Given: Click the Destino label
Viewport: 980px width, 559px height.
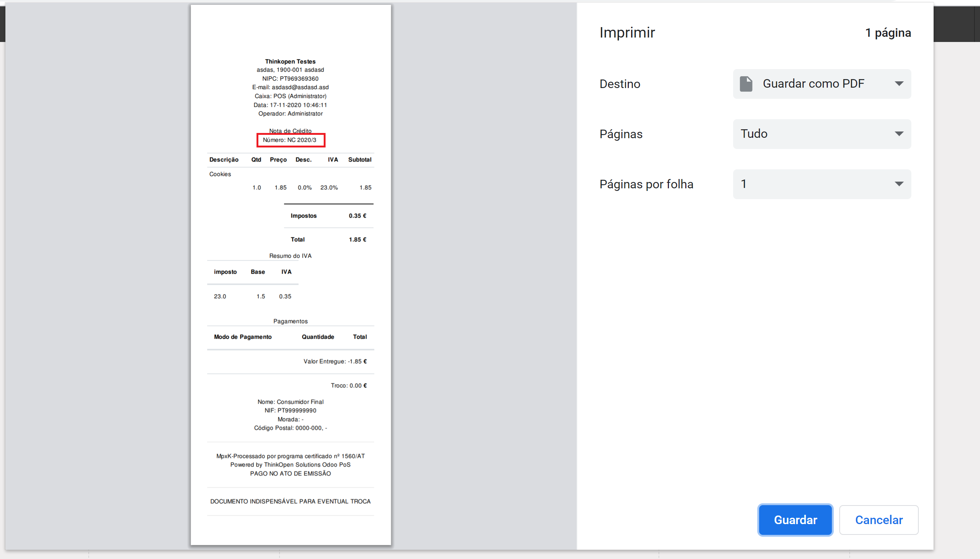Looking at the screenshot, I should pyautogui.click(x=620, y=84).
